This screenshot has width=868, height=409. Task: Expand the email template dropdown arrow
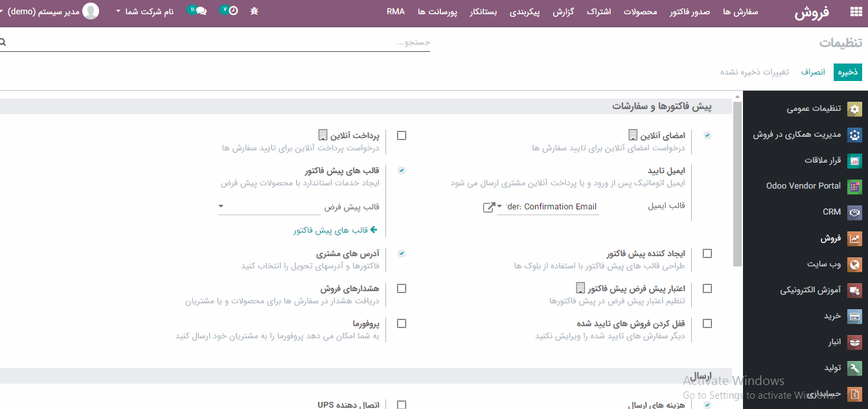point(499,207)
